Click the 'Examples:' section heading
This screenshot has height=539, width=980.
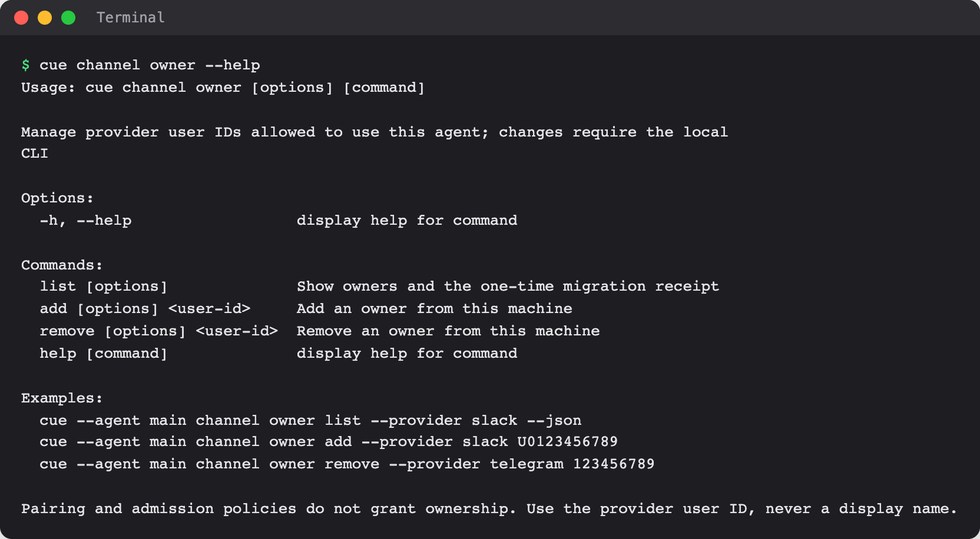[62, 398]
